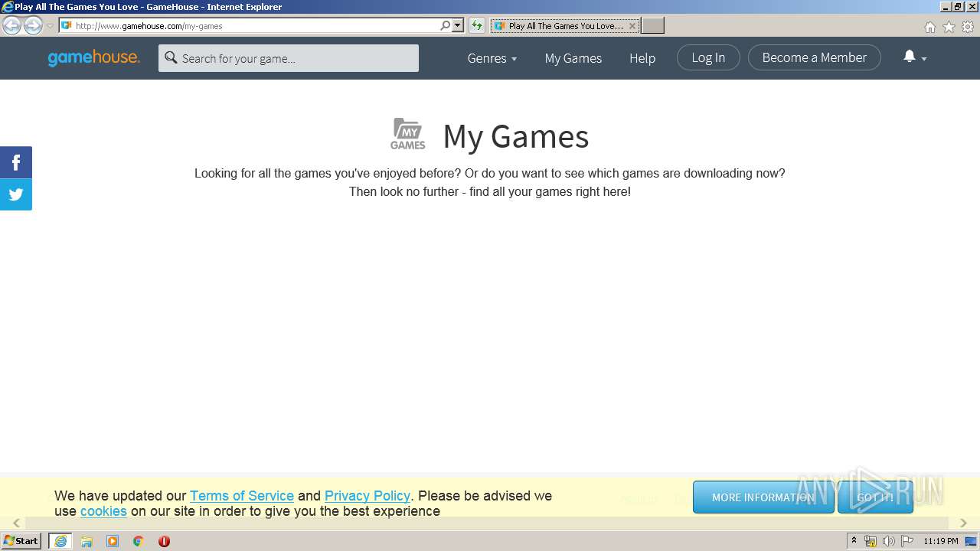Click the 'My Games' page heading
Viewport: 980px width, 551px height.
point(516,136)
